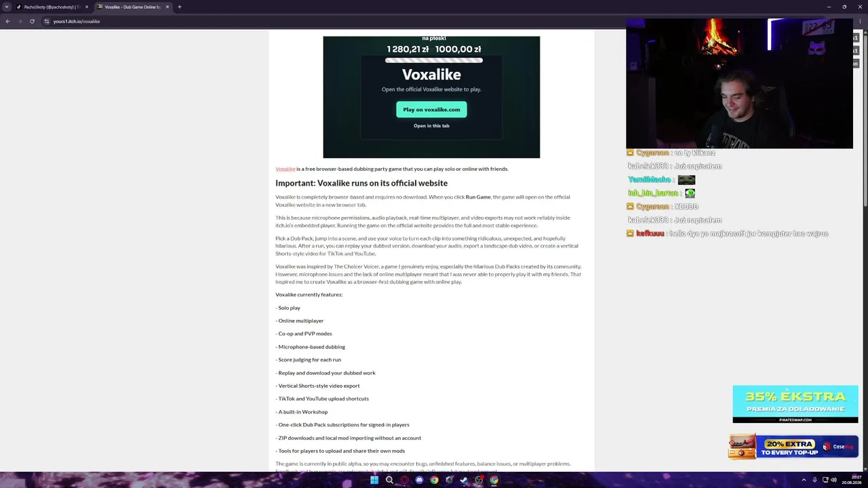Open the Windows Start menu
Image resolution: width=868 pixels, height=488 pixels.
[374, 480]
